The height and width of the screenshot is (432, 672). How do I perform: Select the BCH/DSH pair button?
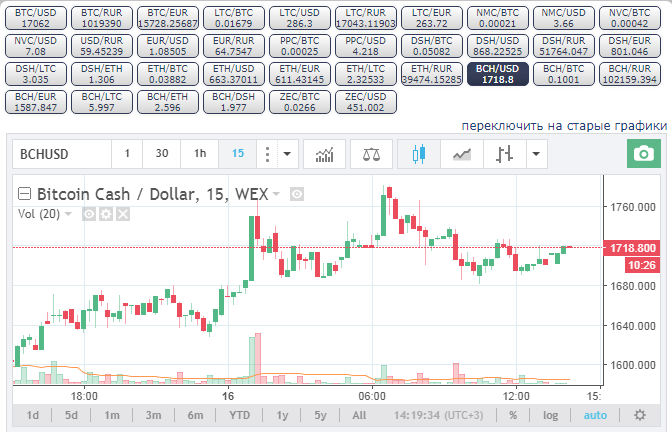234,102
